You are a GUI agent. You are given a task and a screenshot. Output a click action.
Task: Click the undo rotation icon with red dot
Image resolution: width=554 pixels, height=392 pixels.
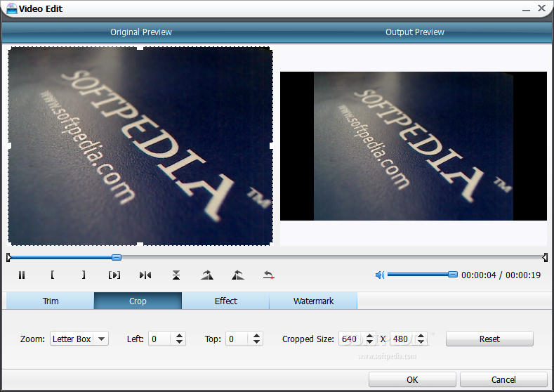[269, 275]
